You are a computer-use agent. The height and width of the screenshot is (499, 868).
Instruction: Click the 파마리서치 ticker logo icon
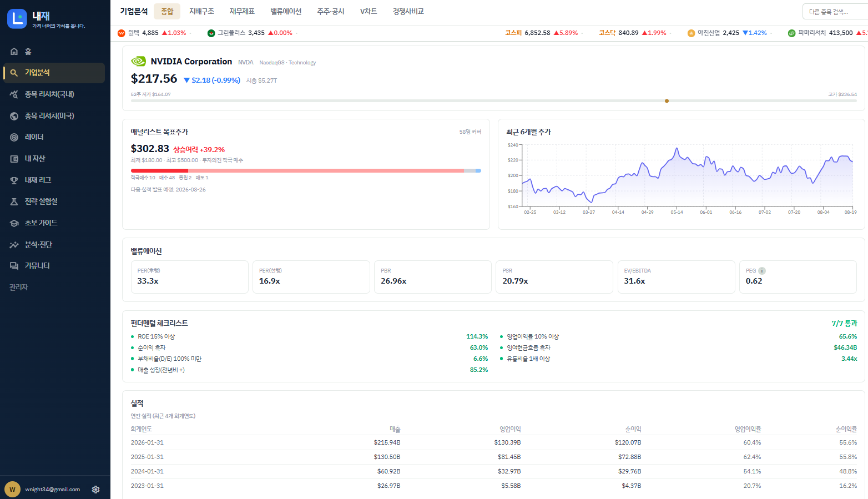(x=791, y=33)
